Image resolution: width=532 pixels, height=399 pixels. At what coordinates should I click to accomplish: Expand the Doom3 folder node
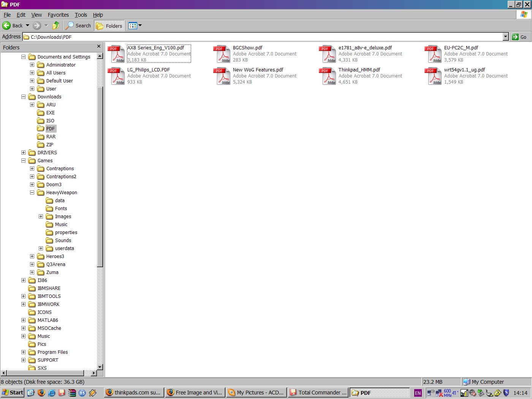(x=32, y=184)
